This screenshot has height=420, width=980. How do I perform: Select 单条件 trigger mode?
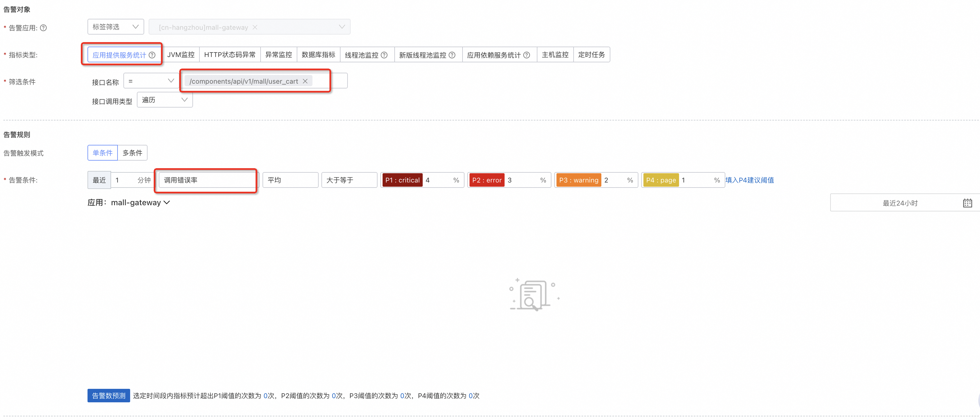(102, 153)
